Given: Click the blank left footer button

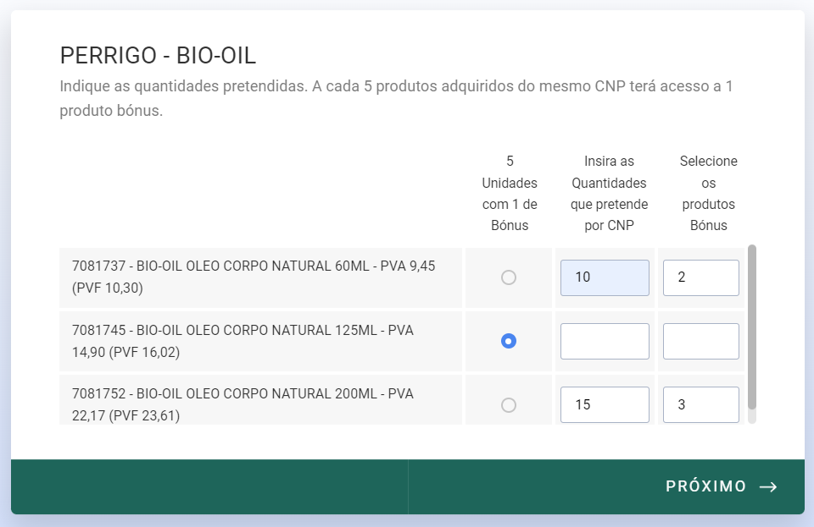Looking at the screenshot, I should click(210, 487).
